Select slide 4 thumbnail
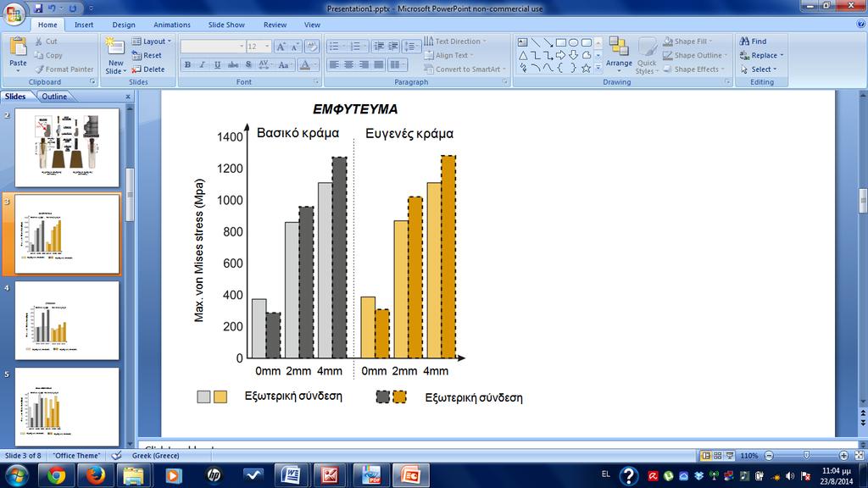 [67, 320]
